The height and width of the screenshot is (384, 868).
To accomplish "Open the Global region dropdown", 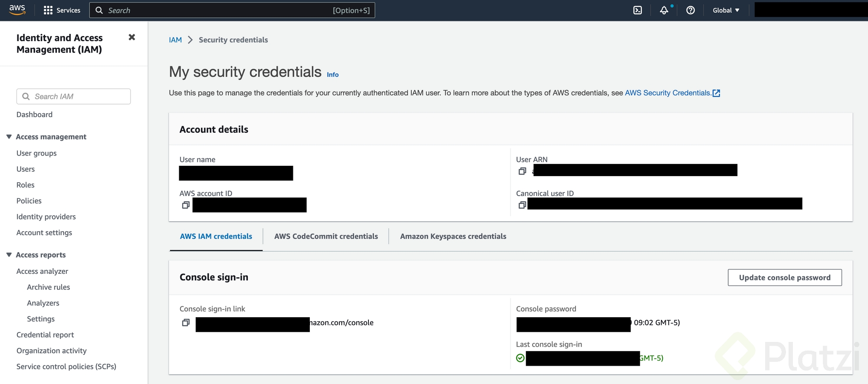I will (726, 10).
